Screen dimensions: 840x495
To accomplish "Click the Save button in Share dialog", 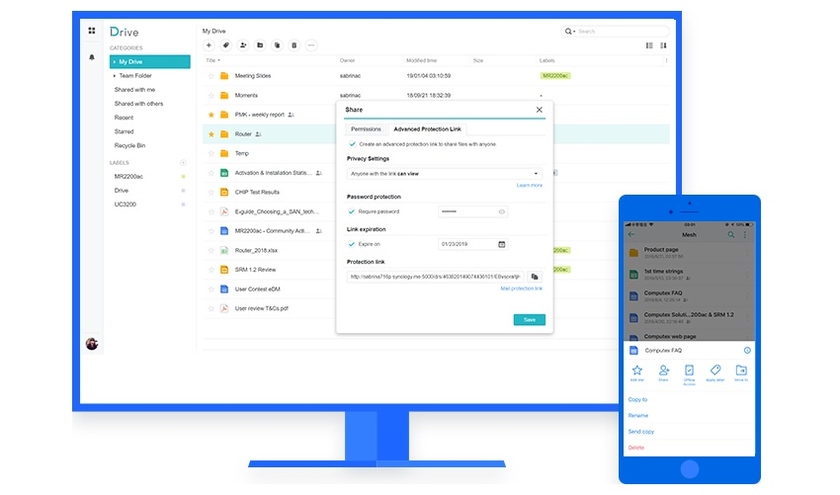I will 529,320.
